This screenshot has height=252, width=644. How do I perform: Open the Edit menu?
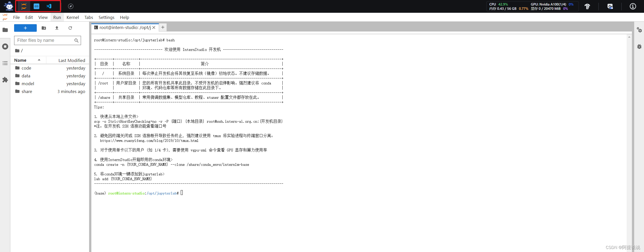(x=29, y=17)
